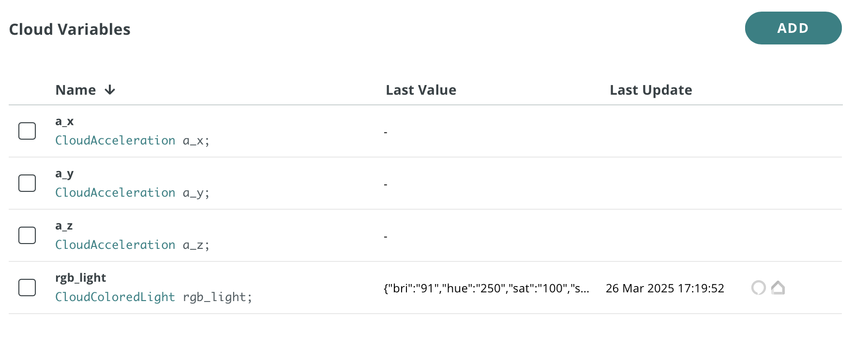This screenshot has height=346, width=868.
Task: Open the a_y variable name
Action: (64, 173)
